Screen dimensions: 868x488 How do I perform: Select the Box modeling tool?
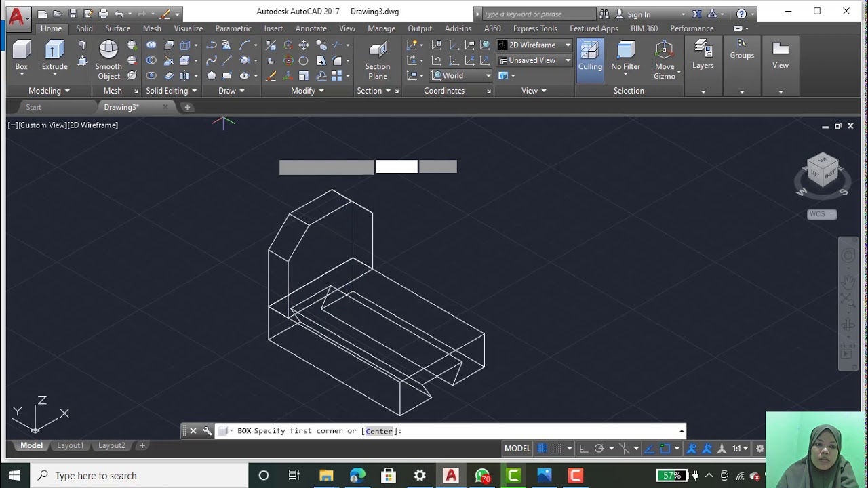click(x=22, y=56)
